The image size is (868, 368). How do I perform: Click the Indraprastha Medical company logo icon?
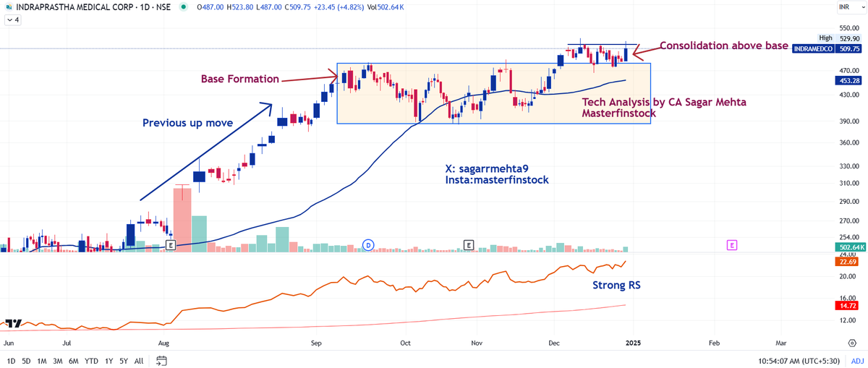click(9, 7)
